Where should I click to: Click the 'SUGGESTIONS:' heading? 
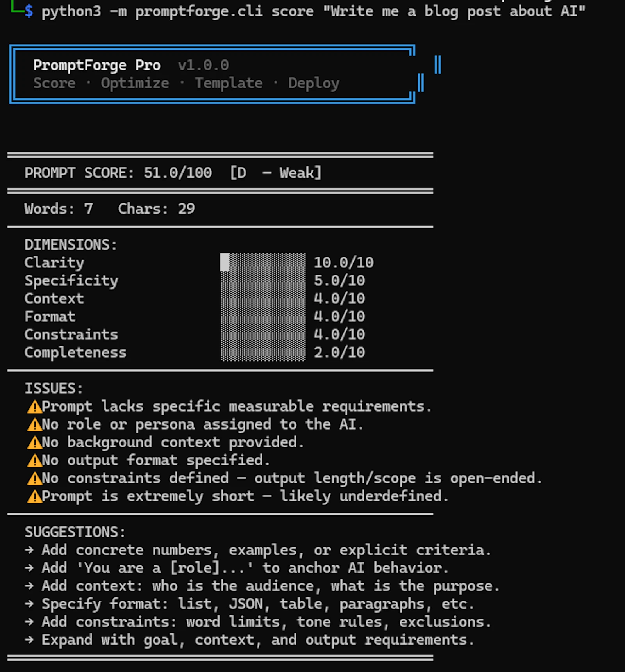75,532
